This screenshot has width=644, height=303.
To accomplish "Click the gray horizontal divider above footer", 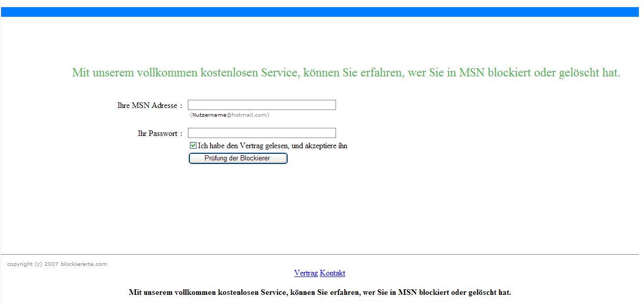I will 320,254.
